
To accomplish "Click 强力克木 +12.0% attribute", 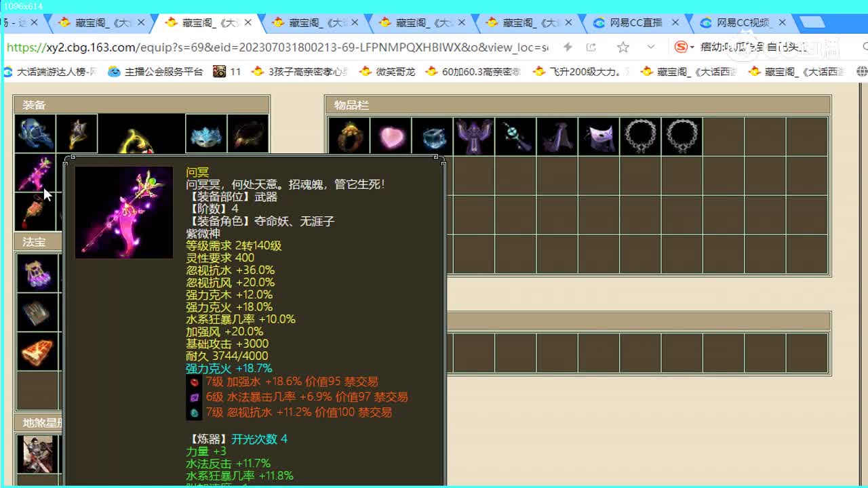I will tap(229, 295).
